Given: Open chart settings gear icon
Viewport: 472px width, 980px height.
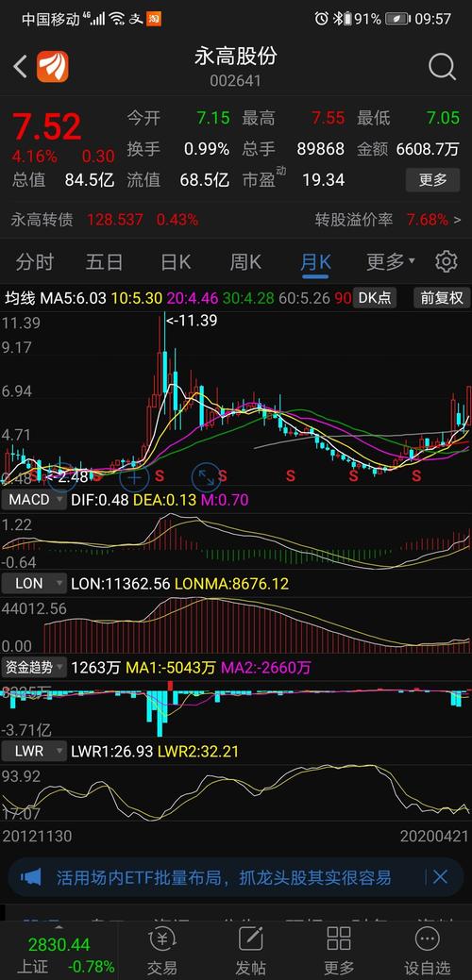Looking at the screenshot, I should (447, 261).
